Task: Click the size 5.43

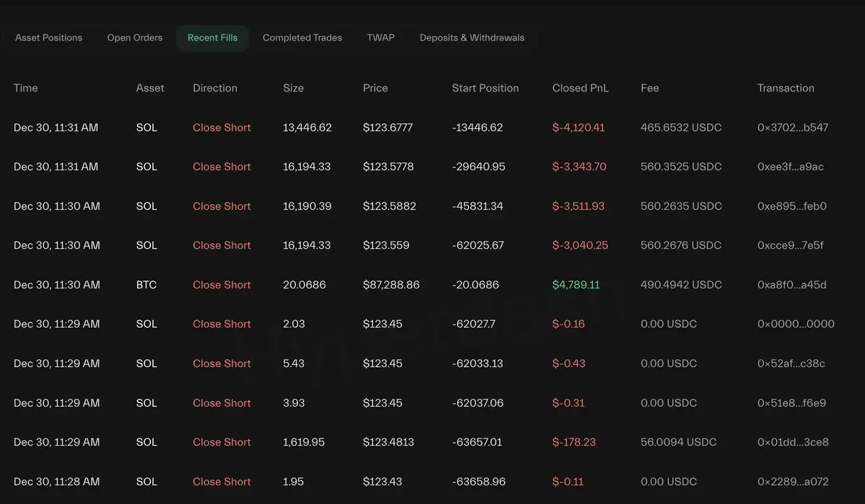Action: [x=294, y=363]
